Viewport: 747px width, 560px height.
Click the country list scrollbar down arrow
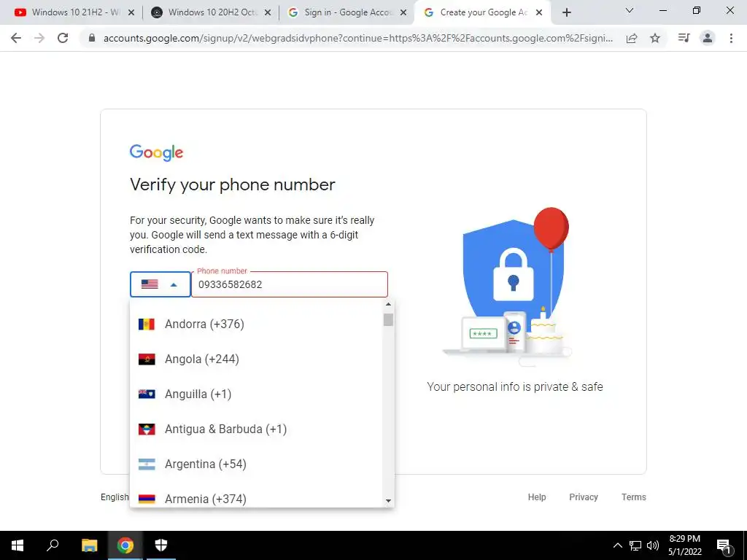[388, 500]
